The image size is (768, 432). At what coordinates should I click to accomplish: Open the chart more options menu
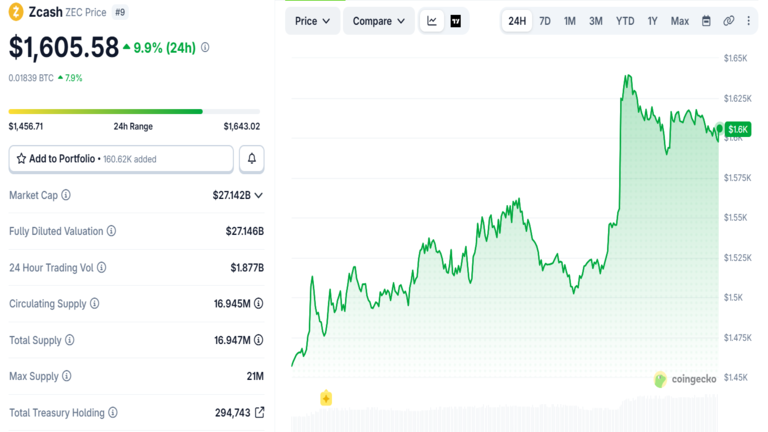(748, 21)
